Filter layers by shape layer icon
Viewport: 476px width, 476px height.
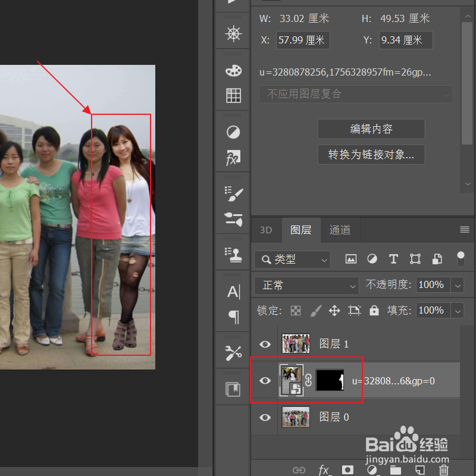[415, 259]
